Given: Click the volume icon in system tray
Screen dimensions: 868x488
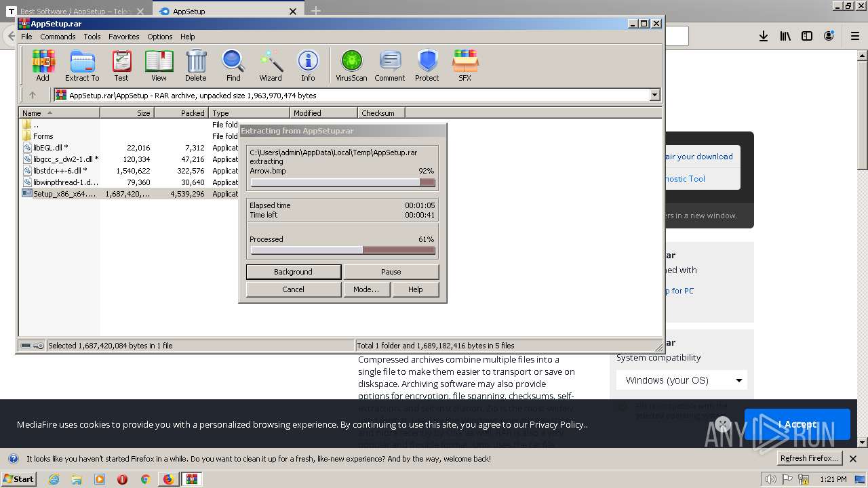Looking at the screenshot, I should [x=771, y=479].
